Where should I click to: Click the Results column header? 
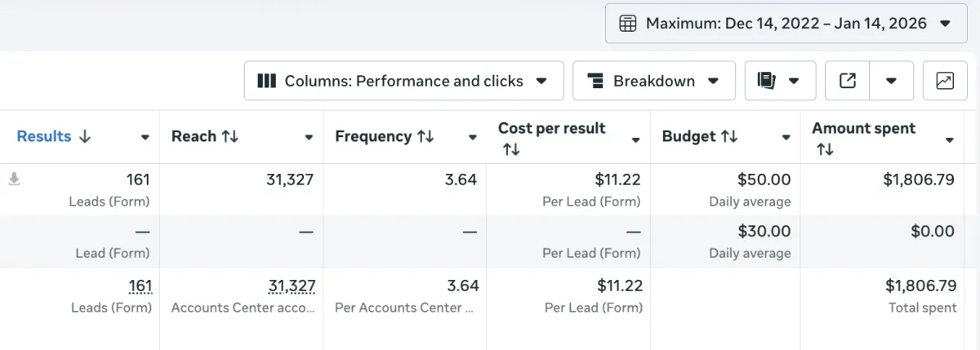click(44, 136)
